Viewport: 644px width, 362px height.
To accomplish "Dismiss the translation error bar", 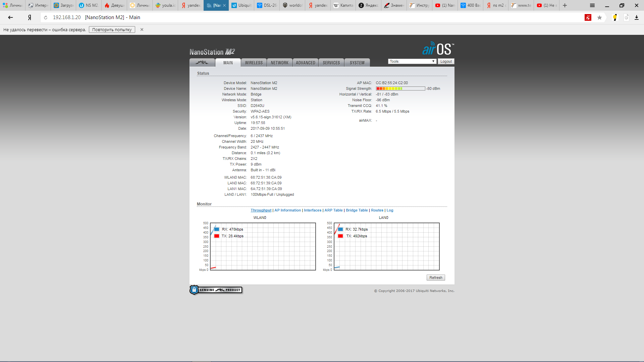I will coord(142,29).
